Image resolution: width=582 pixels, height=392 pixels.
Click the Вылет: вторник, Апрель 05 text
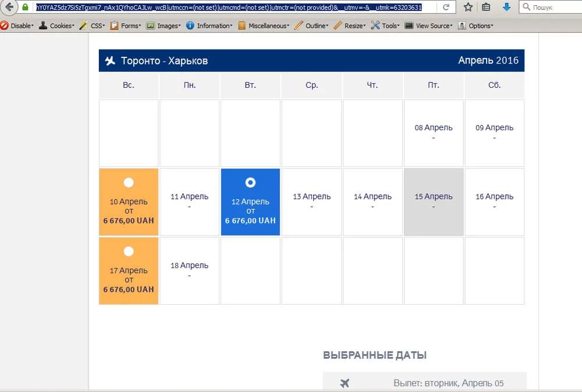(x=448, y=383)
